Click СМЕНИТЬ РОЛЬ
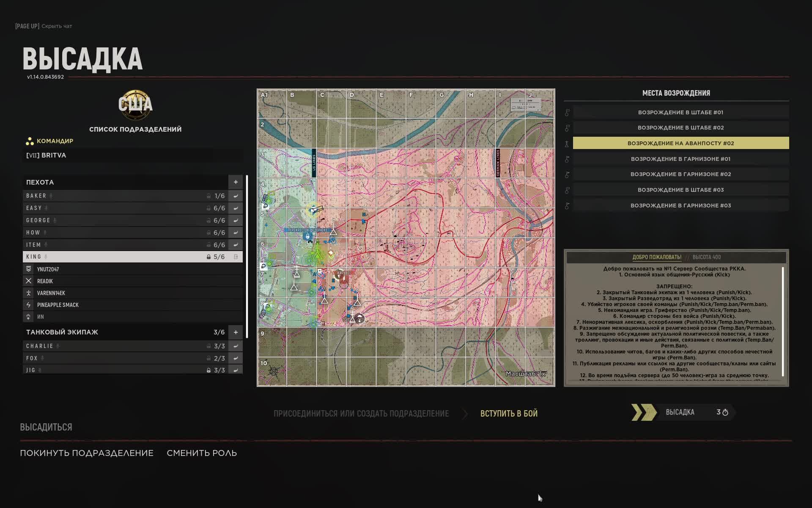This screenshot has height=508, width=812. coord(202,453)
